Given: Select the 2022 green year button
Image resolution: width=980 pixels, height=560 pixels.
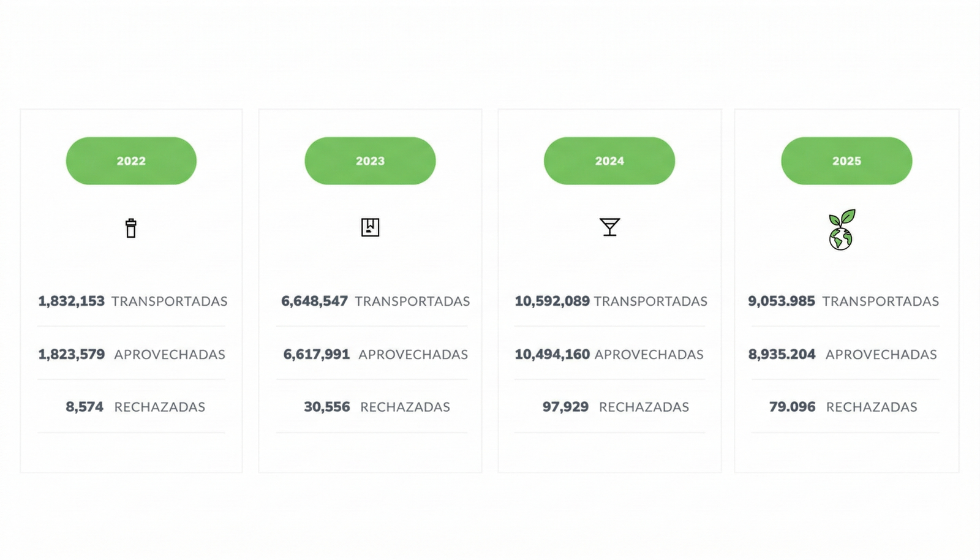Looking at the screenshot, I should pyautogui.click(x=131, y=161).
